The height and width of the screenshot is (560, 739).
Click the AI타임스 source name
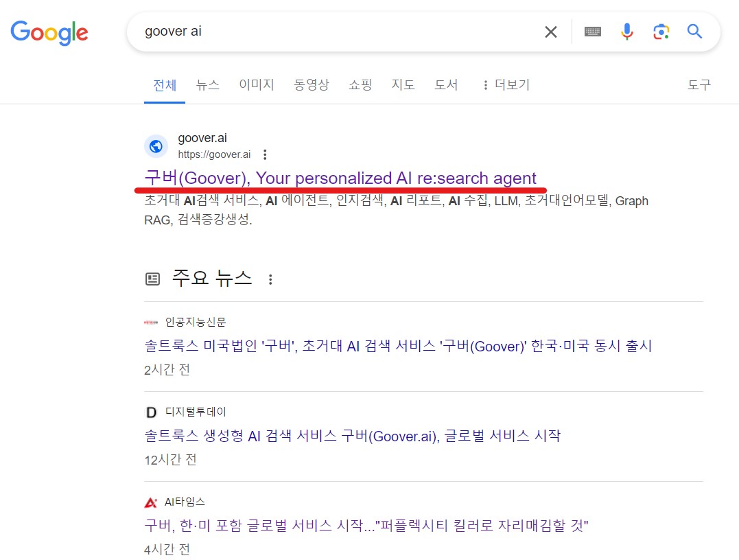[185, 502]
